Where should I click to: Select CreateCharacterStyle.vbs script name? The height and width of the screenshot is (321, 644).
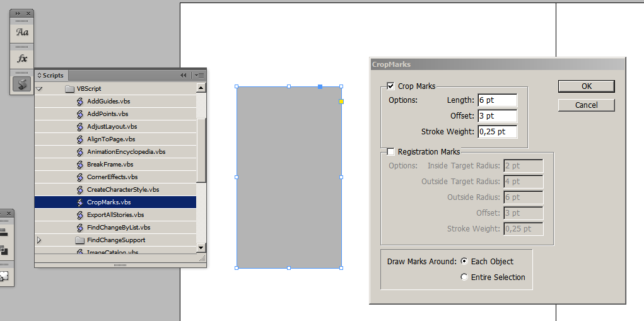pos(123,190)
